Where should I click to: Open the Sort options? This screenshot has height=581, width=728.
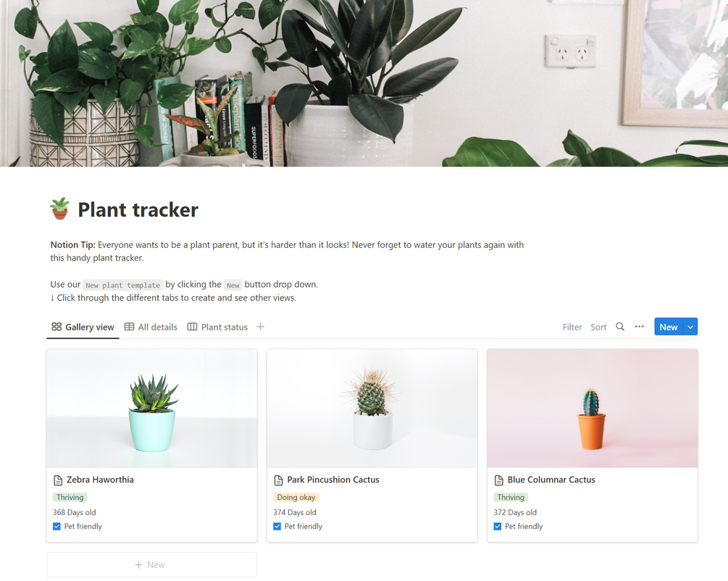pyautogui.click(x=598, y=327)
